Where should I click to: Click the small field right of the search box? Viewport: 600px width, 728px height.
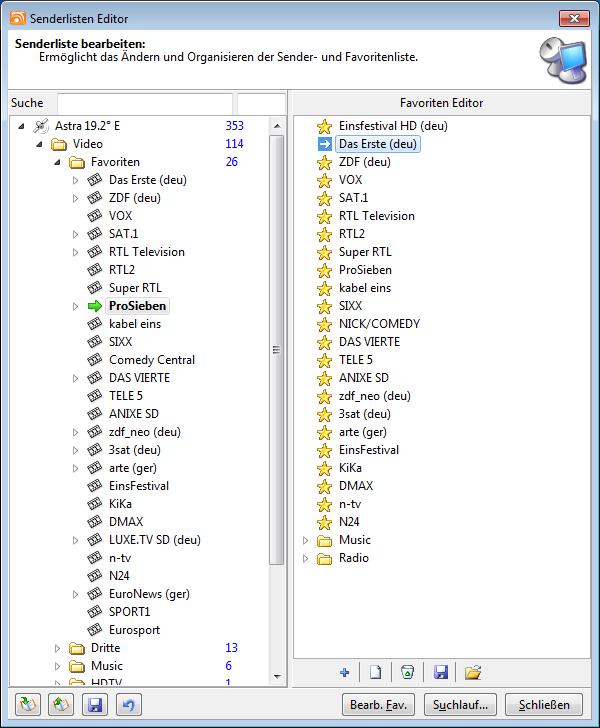pos(261,103)
